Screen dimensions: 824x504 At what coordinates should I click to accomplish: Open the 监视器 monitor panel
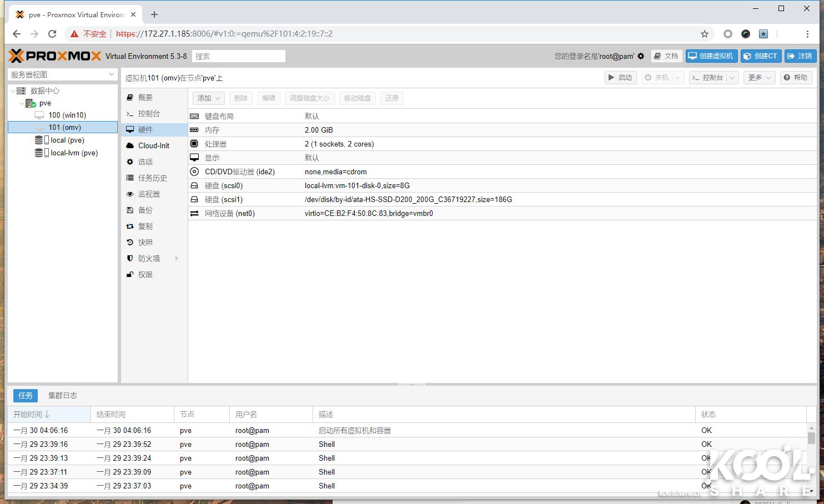click(x=148, y=194)
